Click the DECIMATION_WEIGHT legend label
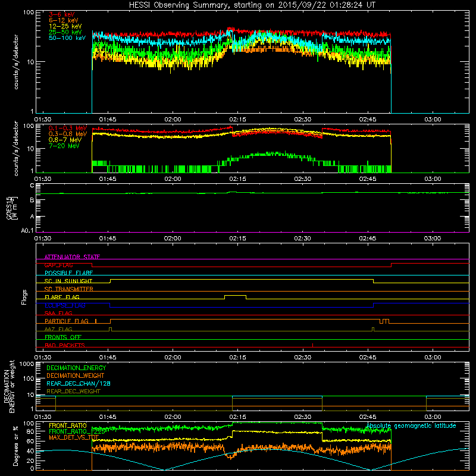This screenshot has height=476, width=476. [x=76, y=375]
